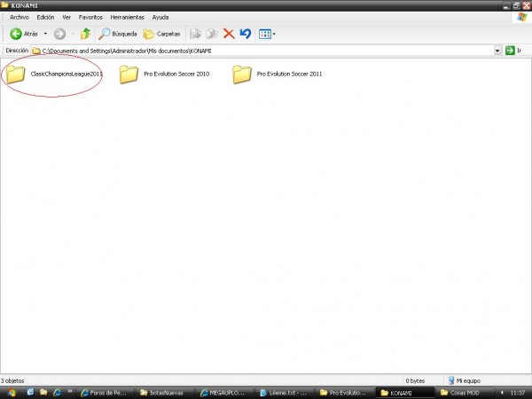532x399 pixels.
Task: Open the Atrás history dropdown arrow
Action: coord(45,34)
